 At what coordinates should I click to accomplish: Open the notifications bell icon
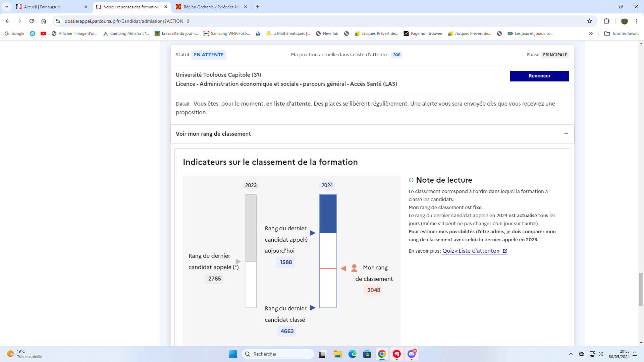pos(635,354)
